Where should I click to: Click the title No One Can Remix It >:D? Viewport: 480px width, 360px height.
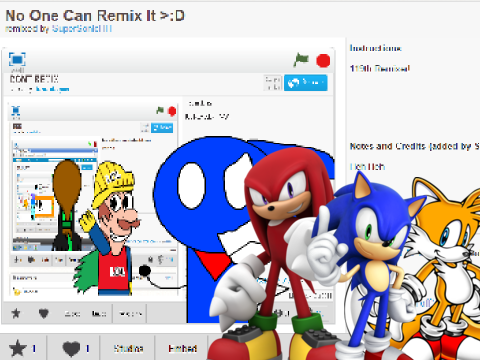point(95,15)
